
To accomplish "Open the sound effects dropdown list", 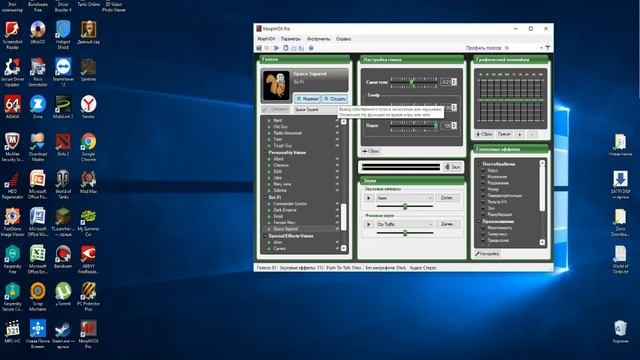I will point(404,198).
